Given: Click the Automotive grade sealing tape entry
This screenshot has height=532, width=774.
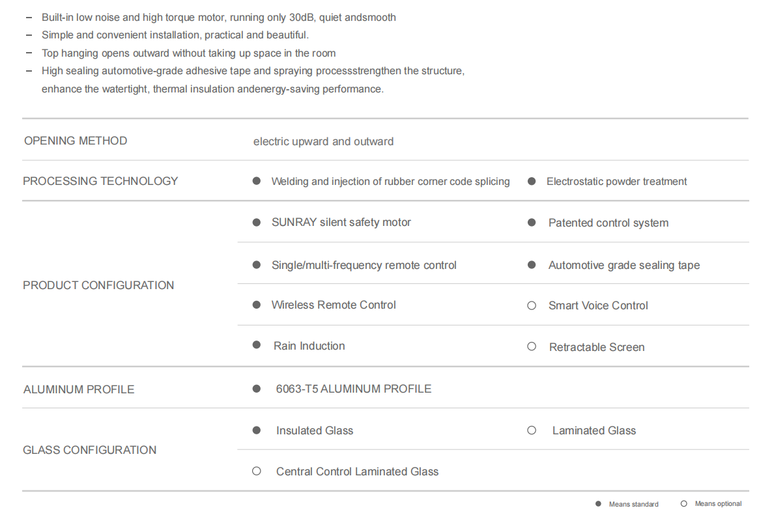Looking at the screenshot, I should click(x=624, y=266).
